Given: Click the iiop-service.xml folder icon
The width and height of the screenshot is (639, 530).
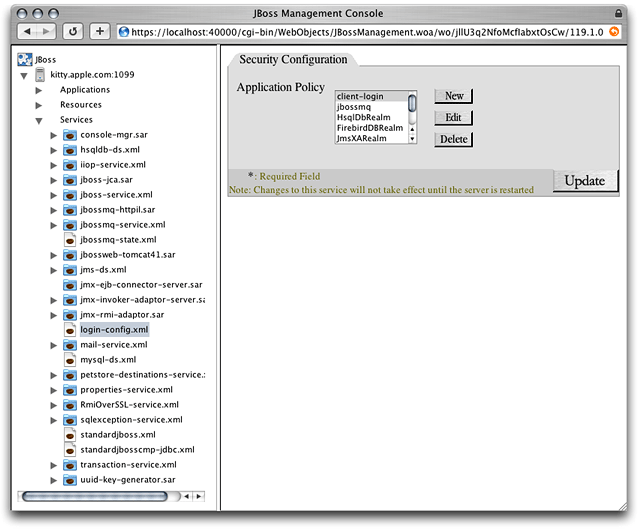Looking at the screenshot, I should click(x=70, y=165).
